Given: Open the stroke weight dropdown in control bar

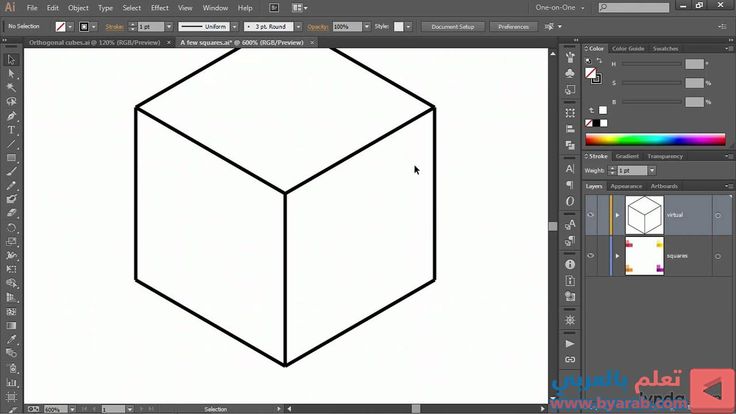Looking at the screenshot, I should tap(169, 27).
